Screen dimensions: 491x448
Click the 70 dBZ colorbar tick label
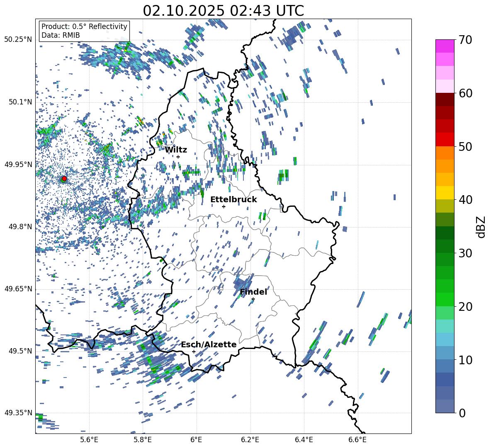[465, 40]
